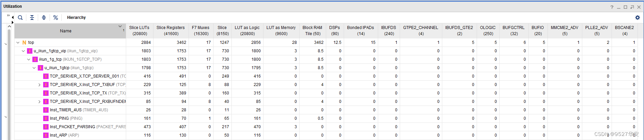Click the Block RAM Tile column header

[312, 31]
